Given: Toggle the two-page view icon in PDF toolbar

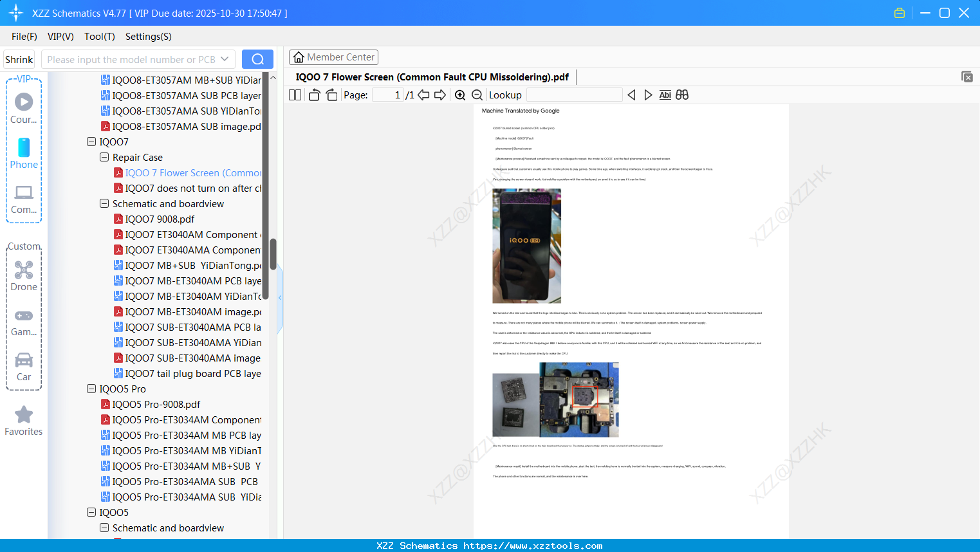Looking at the screenshot, I should 295,95.
